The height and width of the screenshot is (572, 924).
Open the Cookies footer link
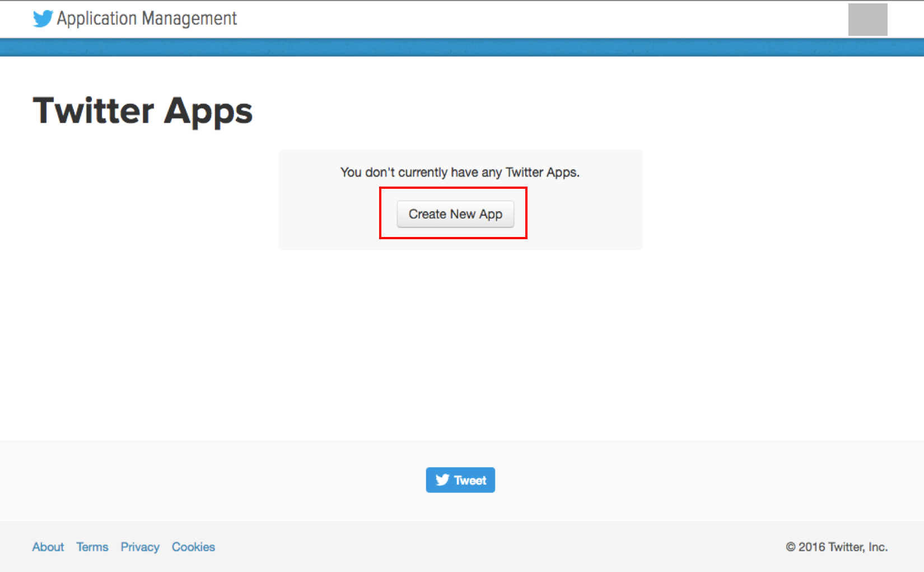coord(193,547)
